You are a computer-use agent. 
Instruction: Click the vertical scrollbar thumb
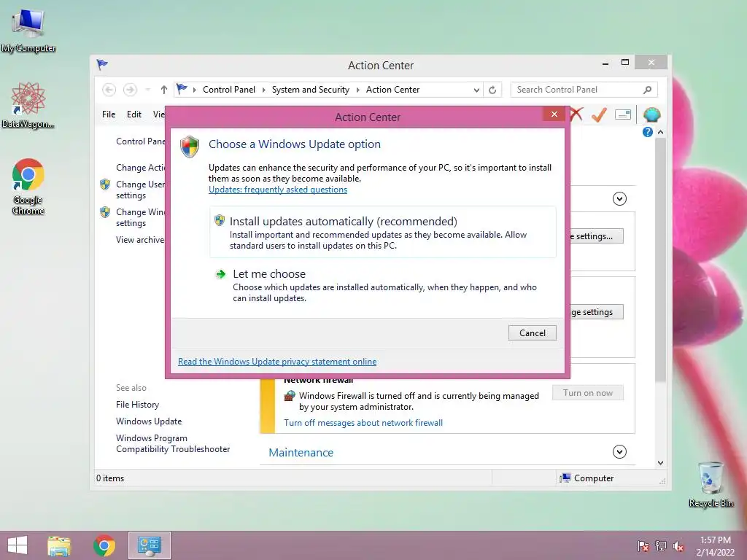click(660, 260)
